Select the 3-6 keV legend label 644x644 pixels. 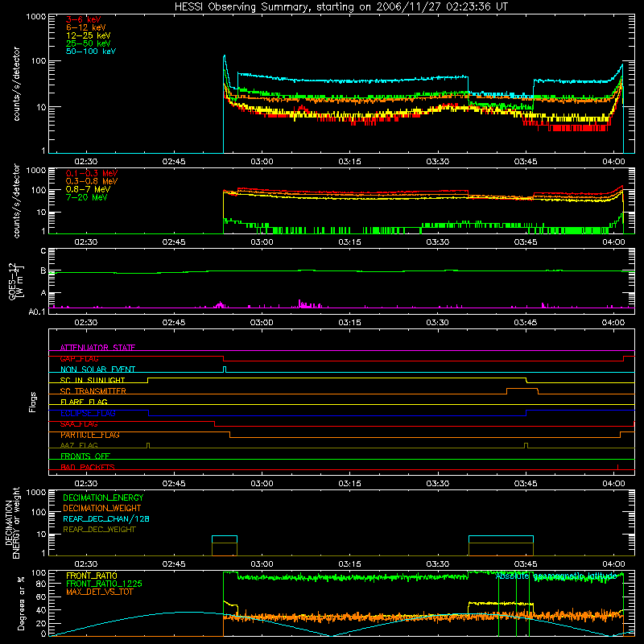pos(83,19)
